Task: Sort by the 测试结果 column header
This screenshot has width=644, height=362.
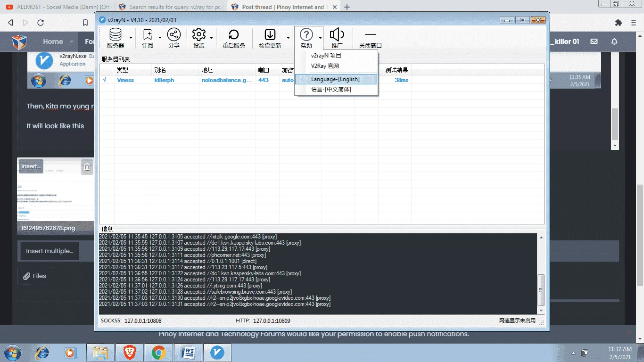Action: (397, 70)
